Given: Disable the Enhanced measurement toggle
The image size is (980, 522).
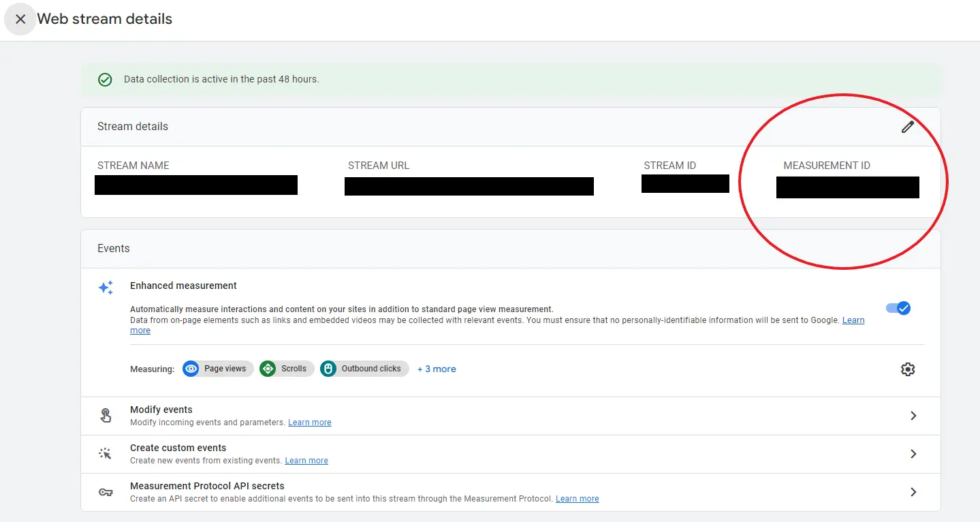Looking at the screenshot, I should [x=898, y=308].
